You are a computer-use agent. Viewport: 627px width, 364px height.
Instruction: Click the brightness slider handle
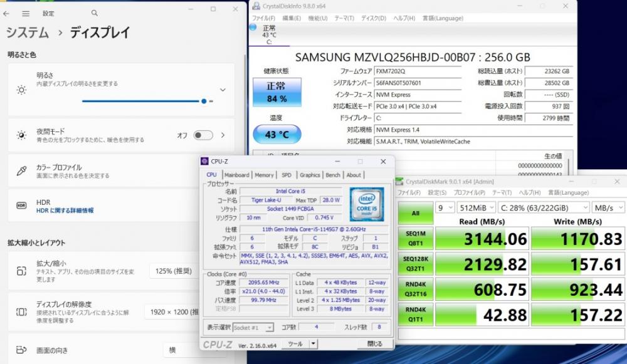coord(204,101)
